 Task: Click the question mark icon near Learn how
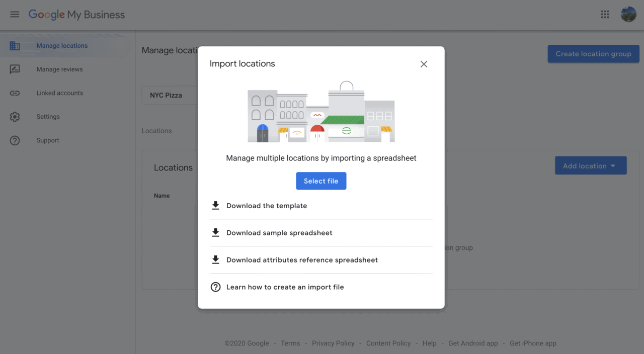click(215, 287)
